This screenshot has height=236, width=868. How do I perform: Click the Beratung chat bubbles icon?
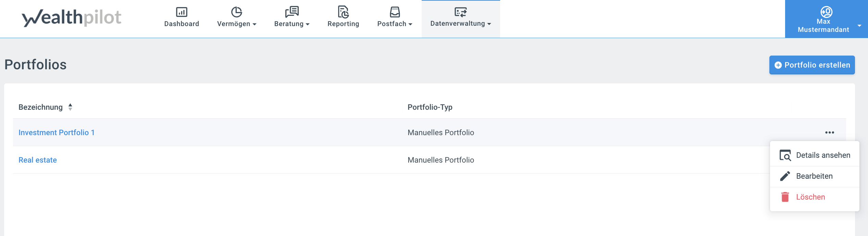pos(292,12)
